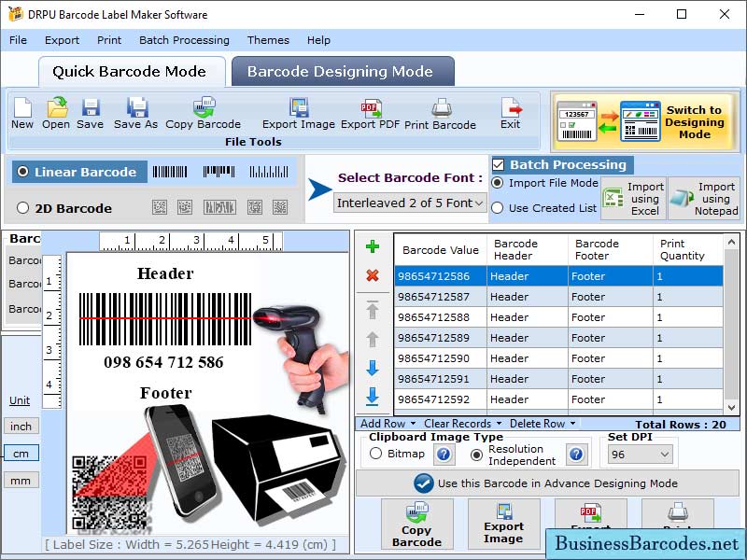The image size is (747, 560).
Task: Switch to Designing Mode via yellow banner
Action: (x=645, y=121)
